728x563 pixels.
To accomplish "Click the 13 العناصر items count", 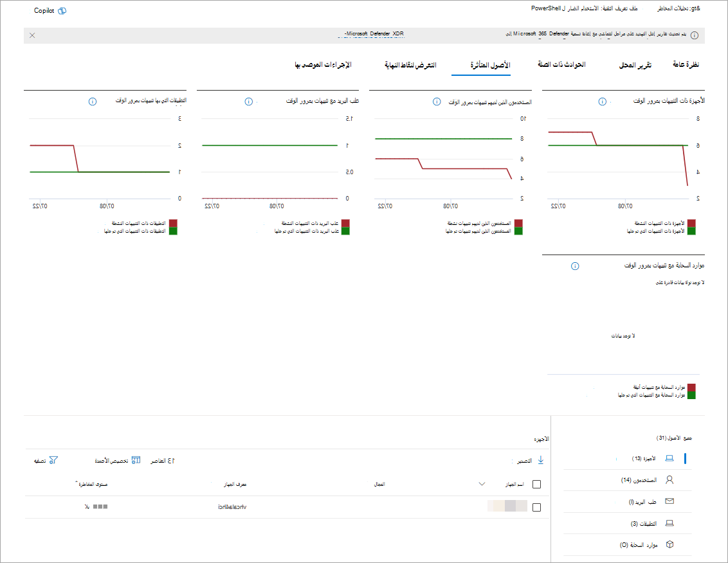I will (x=163, y=460).
